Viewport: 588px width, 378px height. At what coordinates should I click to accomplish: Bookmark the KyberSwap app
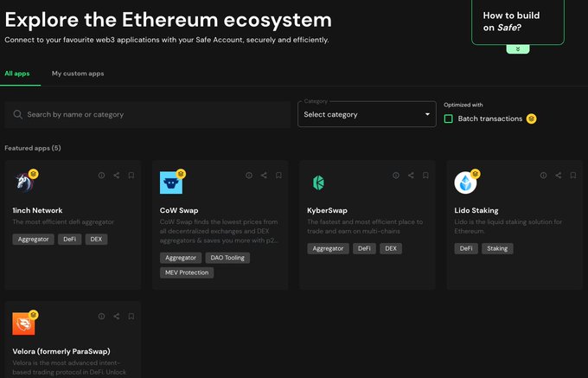[425, 175]
